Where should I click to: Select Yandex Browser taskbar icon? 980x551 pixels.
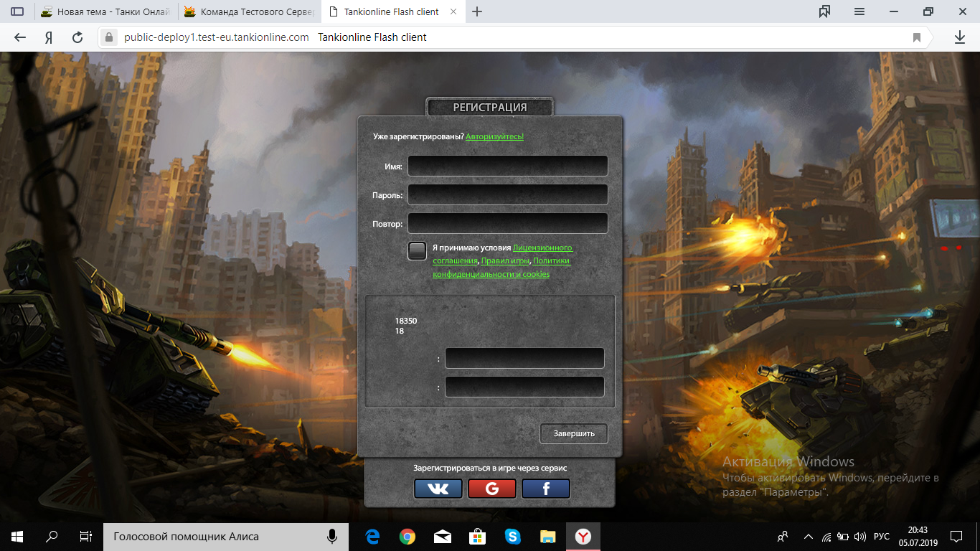583,536
